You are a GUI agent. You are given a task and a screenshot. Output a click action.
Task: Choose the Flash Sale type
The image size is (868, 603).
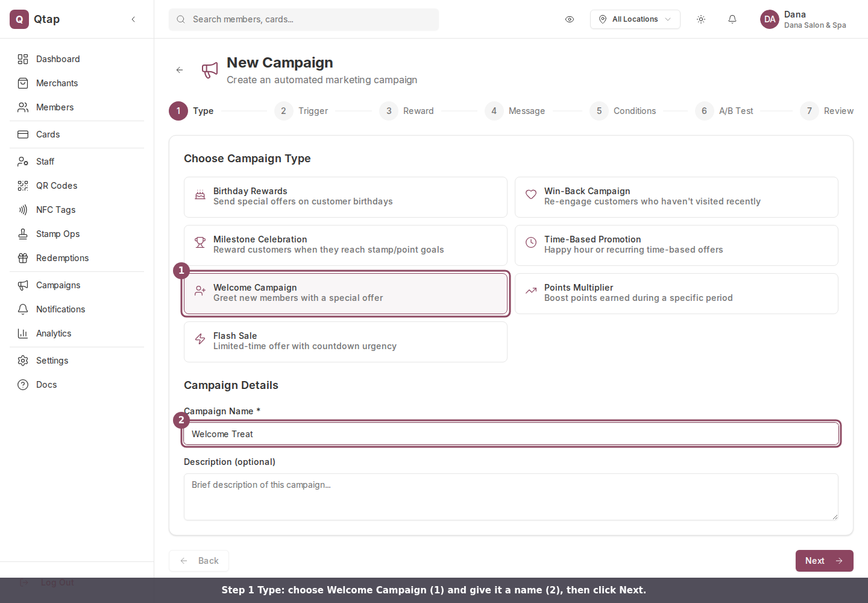[345, 342]
